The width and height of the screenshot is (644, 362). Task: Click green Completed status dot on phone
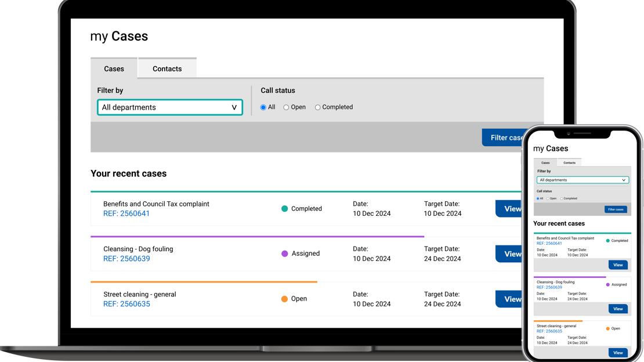[608, 240]
